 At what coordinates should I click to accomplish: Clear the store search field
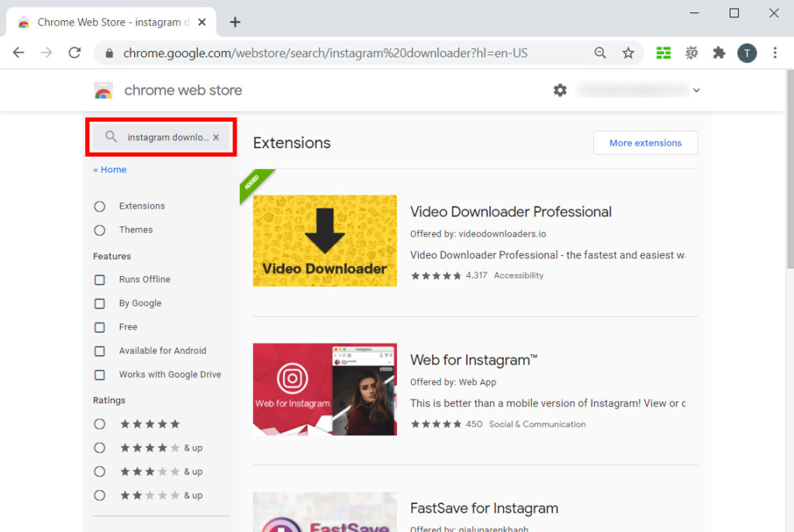[216, 137]
